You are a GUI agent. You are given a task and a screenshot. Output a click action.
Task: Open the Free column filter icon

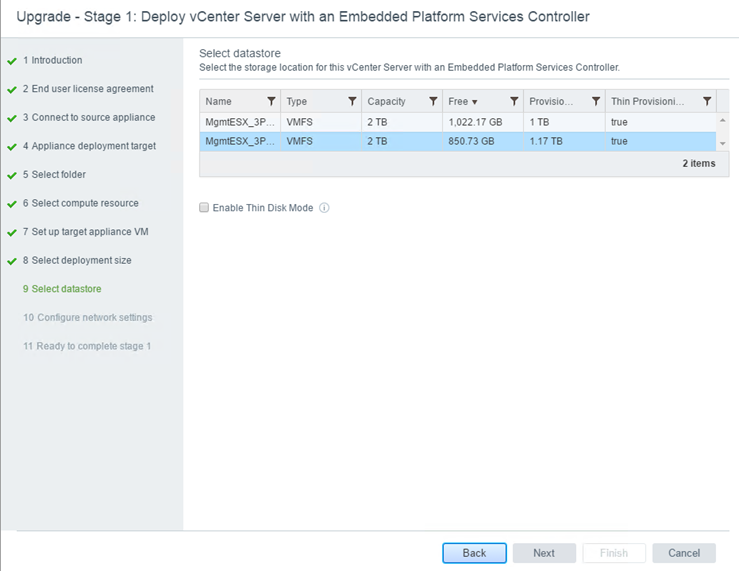[x=514, y=101]
